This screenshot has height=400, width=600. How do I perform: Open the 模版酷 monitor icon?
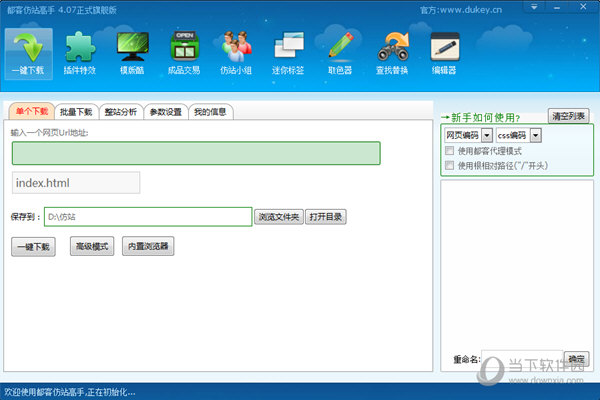(132, 54)
